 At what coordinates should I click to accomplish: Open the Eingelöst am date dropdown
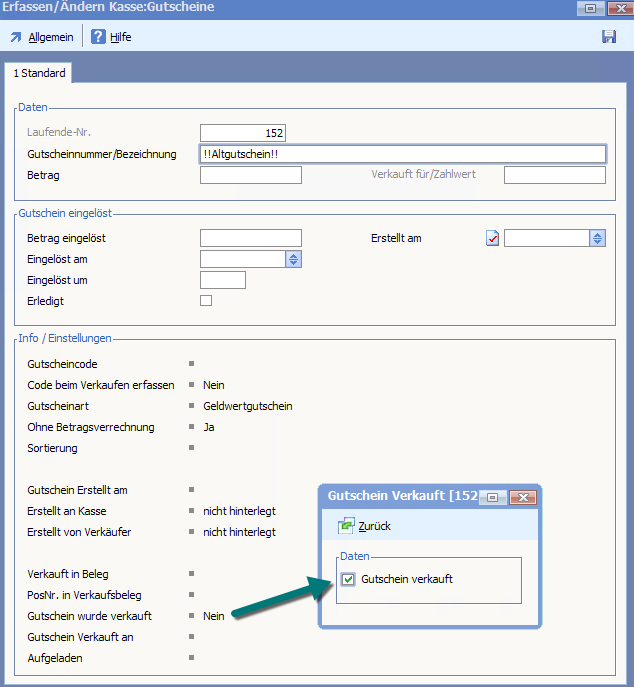pyautogui.click(x=293, y=259)
